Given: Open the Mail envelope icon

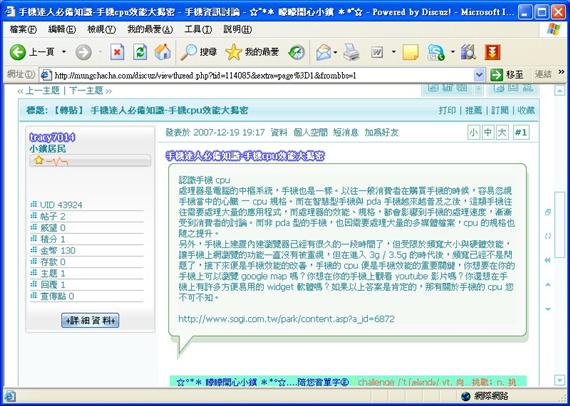Looking at the screenshot, I should (324, 53).
